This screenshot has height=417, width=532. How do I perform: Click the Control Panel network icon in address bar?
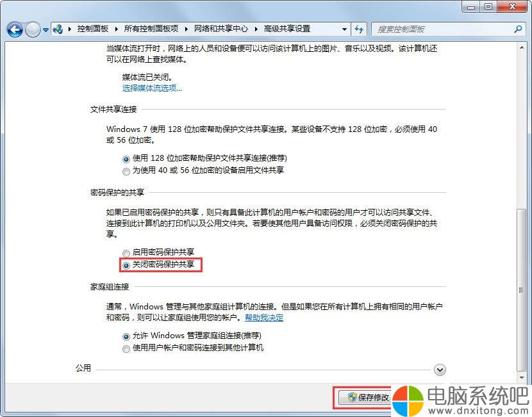(58, 29)
